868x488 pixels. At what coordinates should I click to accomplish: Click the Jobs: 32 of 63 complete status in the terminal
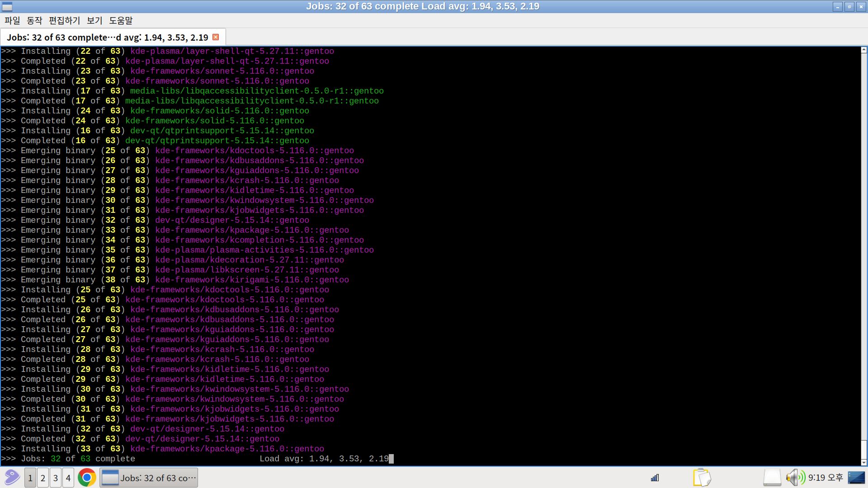click(78, 459)
